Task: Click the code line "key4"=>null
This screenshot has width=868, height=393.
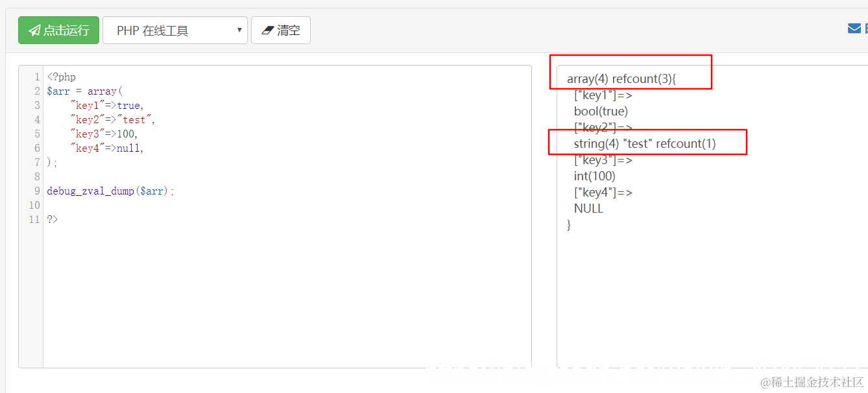Action: (107, 149)
